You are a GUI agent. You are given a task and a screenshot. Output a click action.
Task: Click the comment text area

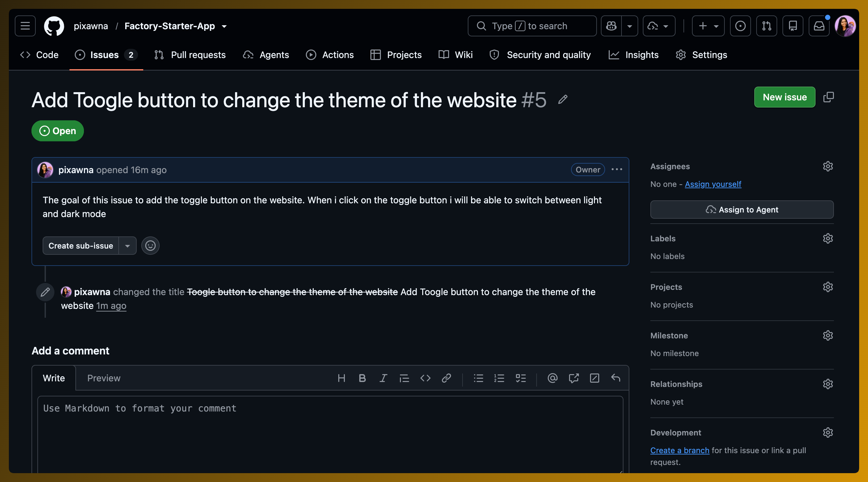pos(330,435)
